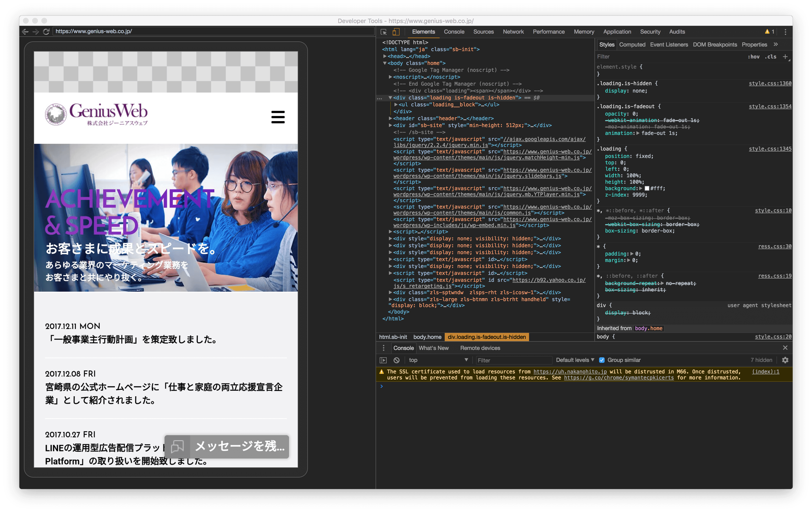Close the console drawer

tap(785, 348)
